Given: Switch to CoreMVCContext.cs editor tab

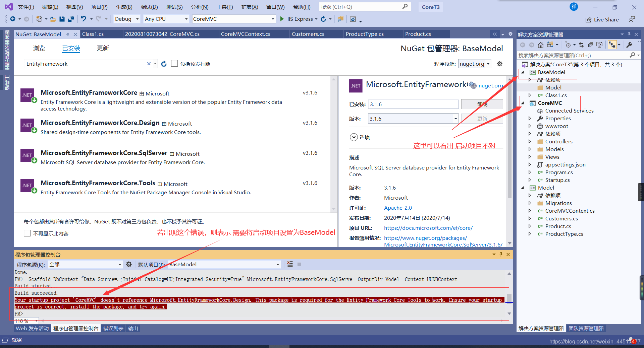Looking at the screenshot, I should [246, 34].
